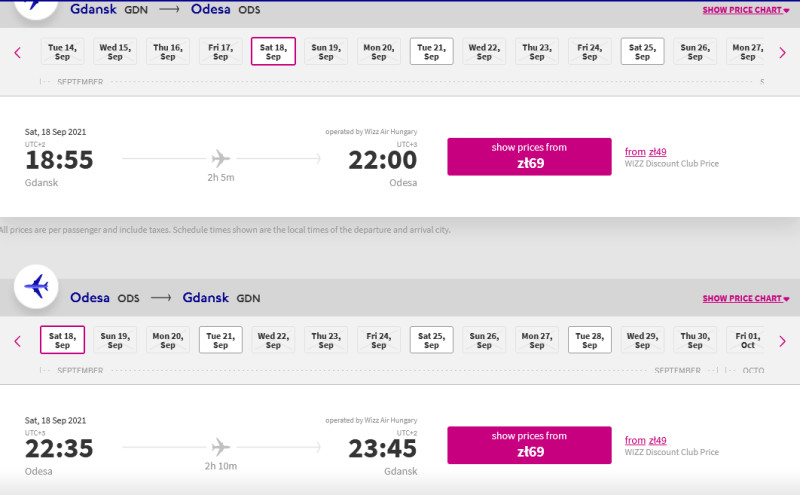
Task: Select return date Fri 01, Oct
Action: (747, 340)
